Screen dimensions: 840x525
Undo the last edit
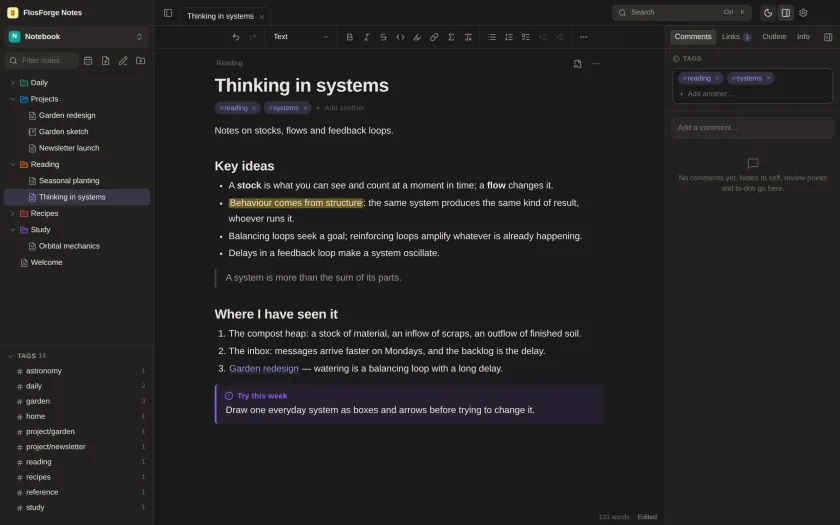(236, 37)
